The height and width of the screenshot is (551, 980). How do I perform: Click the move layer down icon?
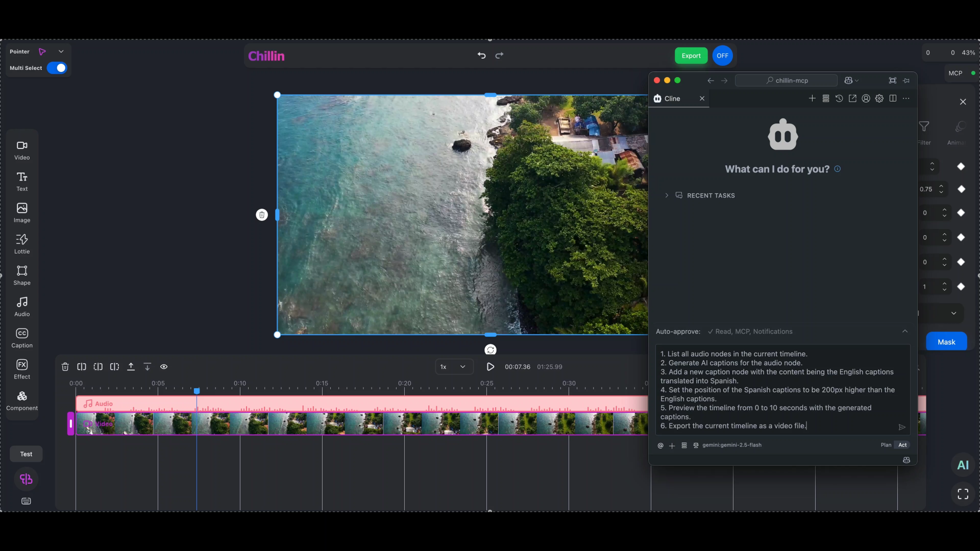148,367
